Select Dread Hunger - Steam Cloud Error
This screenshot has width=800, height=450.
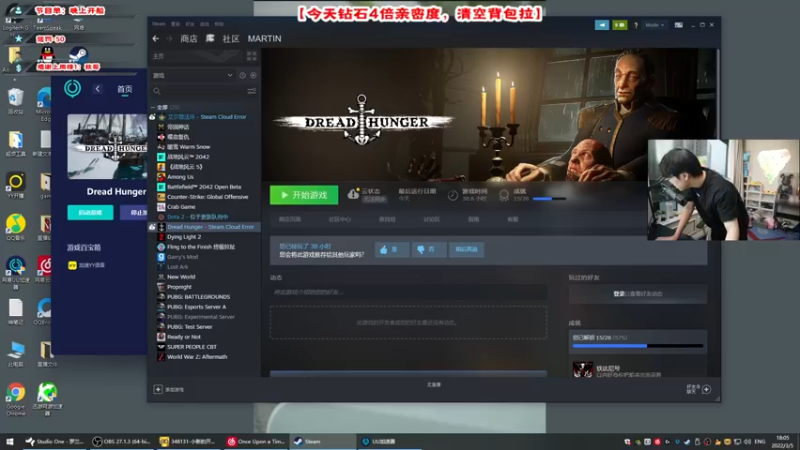pos(210,227)
